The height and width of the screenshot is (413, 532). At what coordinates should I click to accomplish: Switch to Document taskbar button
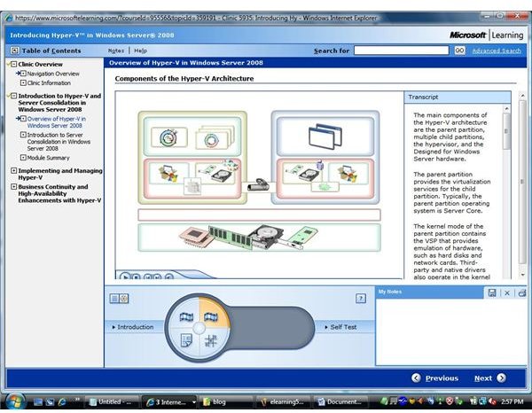pyautogui.click(x=340, y=402)
